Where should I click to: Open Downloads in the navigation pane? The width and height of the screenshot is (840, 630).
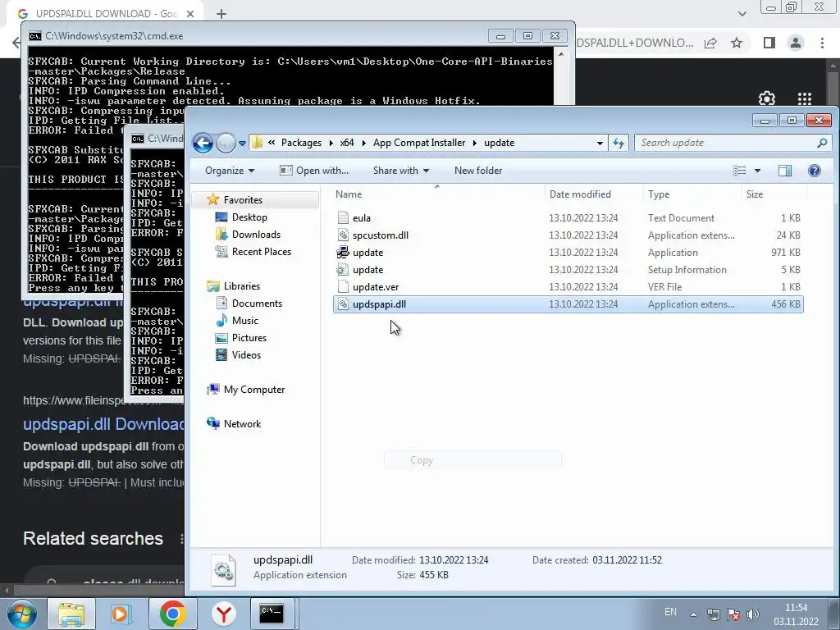[256, 234]
